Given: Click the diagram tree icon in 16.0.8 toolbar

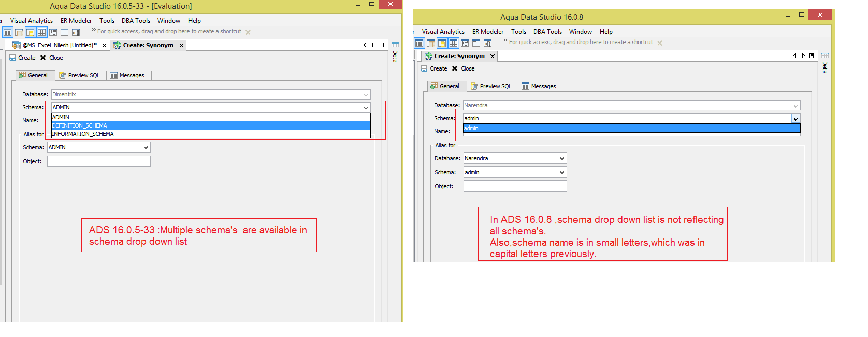Looking at the screenshot, I should coord(487,43).
